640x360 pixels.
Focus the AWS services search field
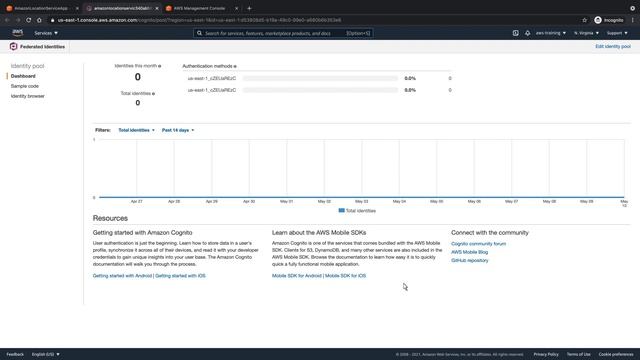pyautogui.click(x=283, y=33)
